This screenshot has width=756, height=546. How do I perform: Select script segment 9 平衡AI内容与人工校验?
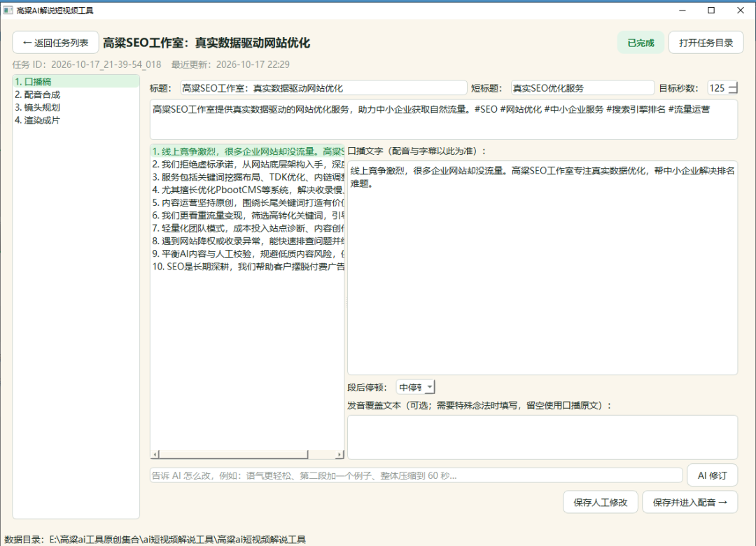click(x=247, y=253)
